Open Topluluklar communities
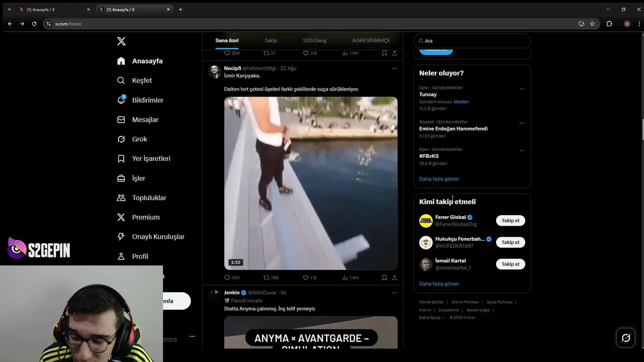 [141, 198]
